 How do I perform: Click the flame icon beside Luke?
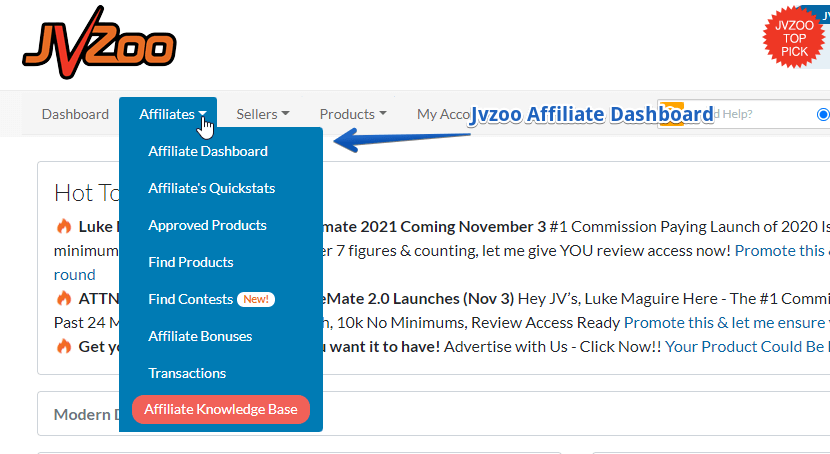[64, 226]
